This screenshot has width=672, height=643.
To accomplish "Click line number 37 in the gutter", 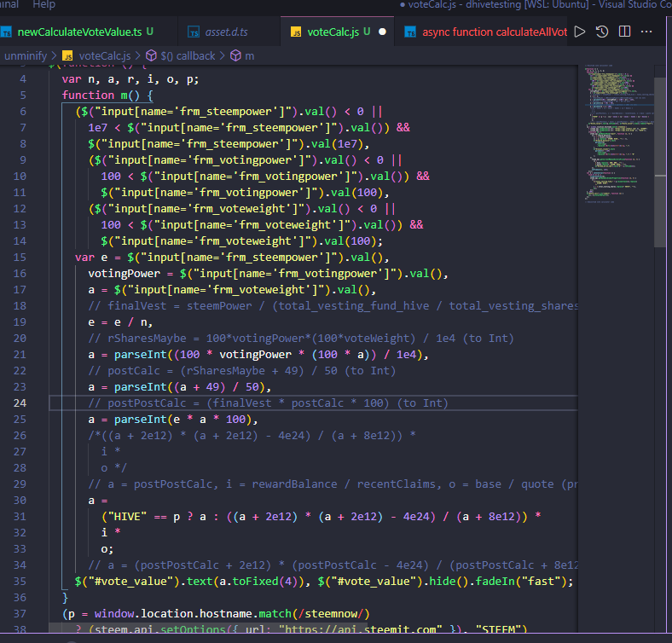I will 20,614.
